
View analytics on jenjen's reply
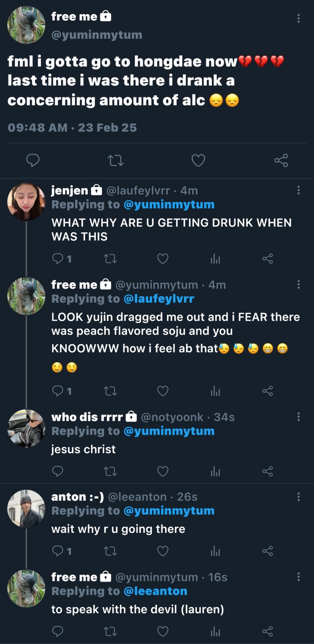[x=215, y=259]
